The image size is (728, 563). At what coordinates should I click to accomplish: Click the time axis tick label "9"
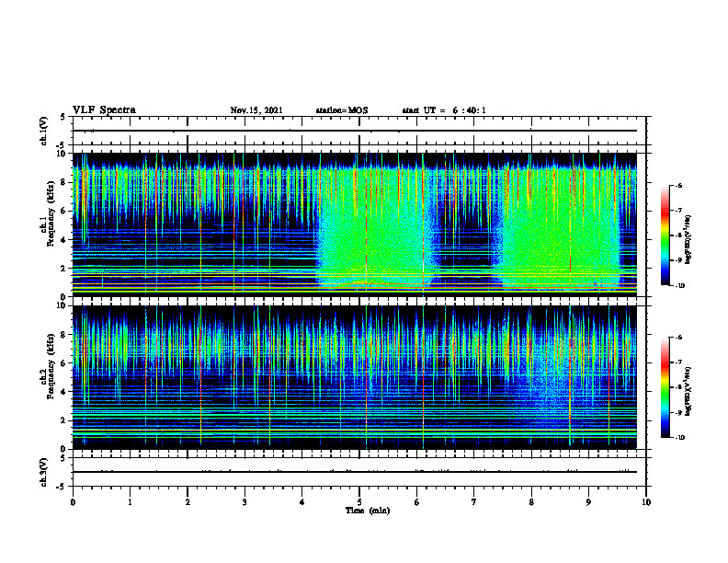click(588, 502)
